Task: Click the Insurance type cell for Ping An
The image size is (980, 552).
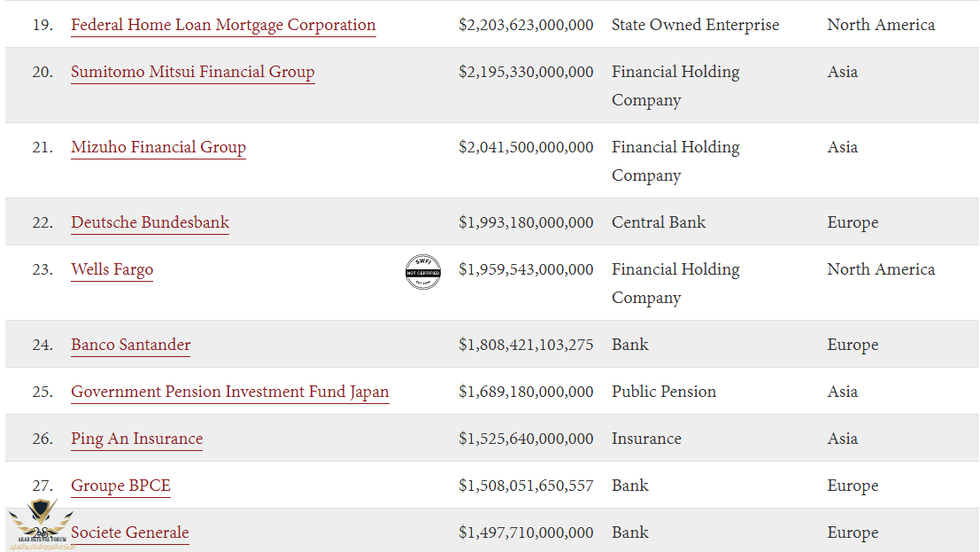Action: pos(646,439)
